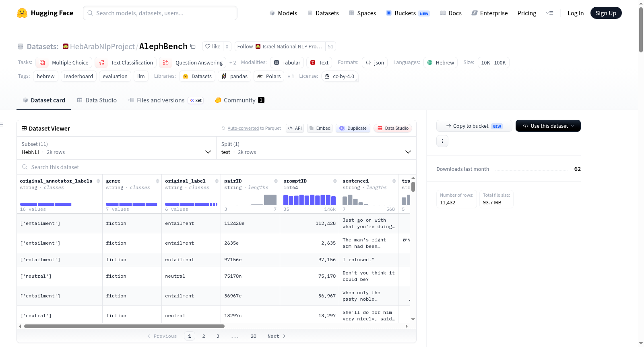This screenshot has height=347, width=644.
Task: Open pandas library tag
Action: (x=234, y=76)
